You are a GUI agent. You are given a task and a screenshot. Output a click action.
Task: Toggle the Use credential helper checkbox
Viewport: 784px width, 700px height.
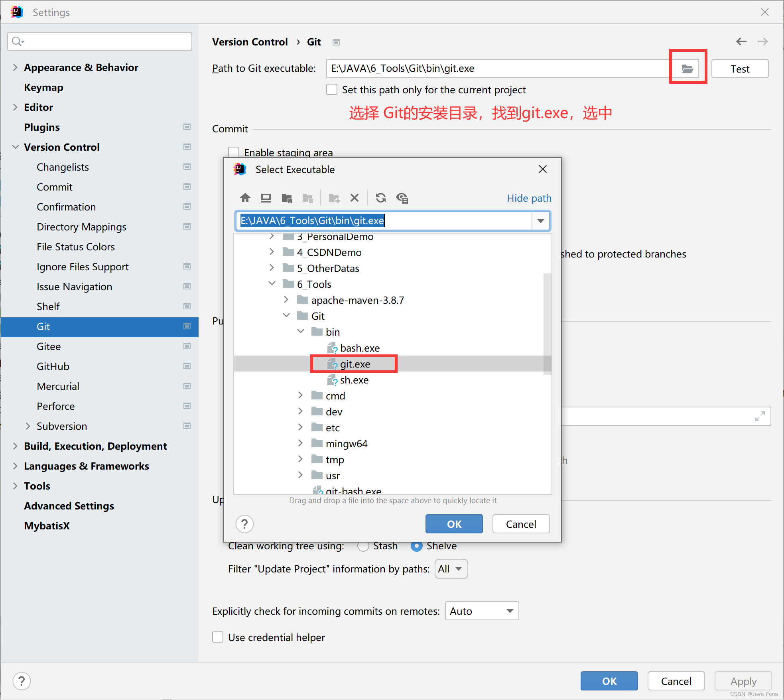pyautogui.click(x=218, y=637)
